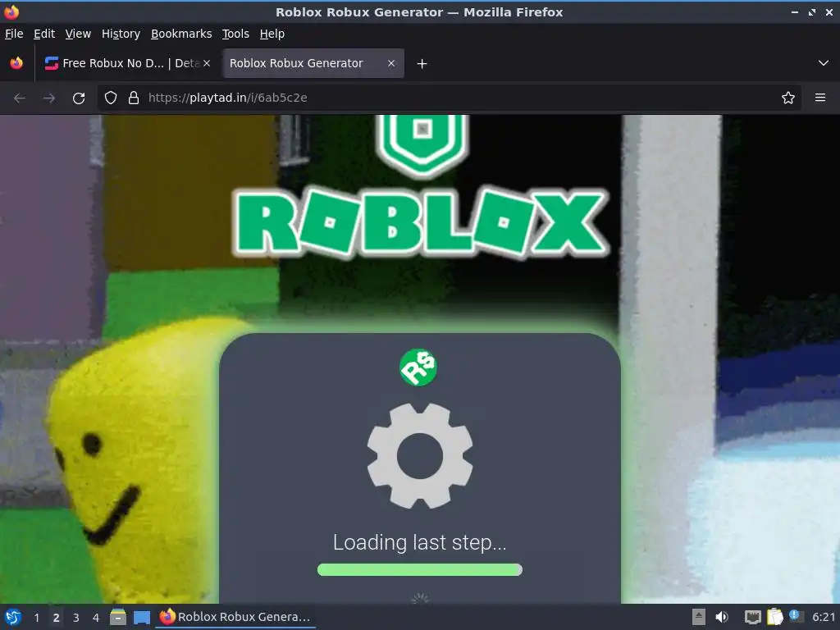Open the file manager taskbar icon
The image size is (840, 630).
(x=118, y=617)
